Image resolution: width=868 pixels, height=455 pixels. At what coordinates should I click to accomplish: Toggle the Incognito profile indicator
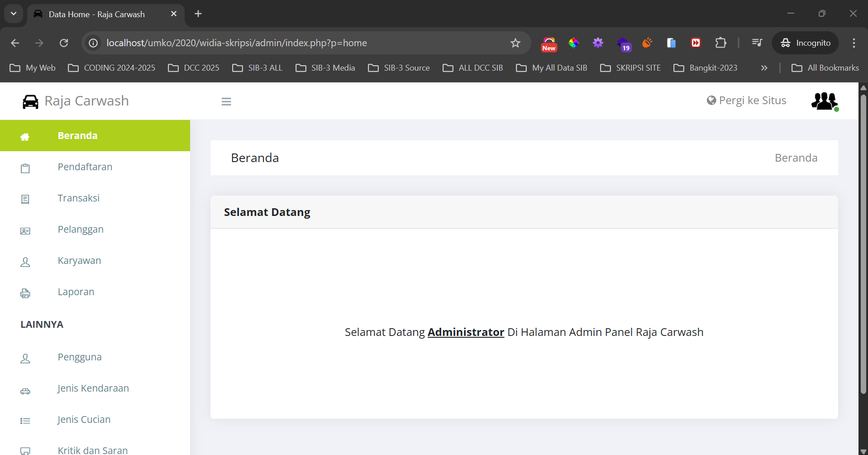pos(806,43)
